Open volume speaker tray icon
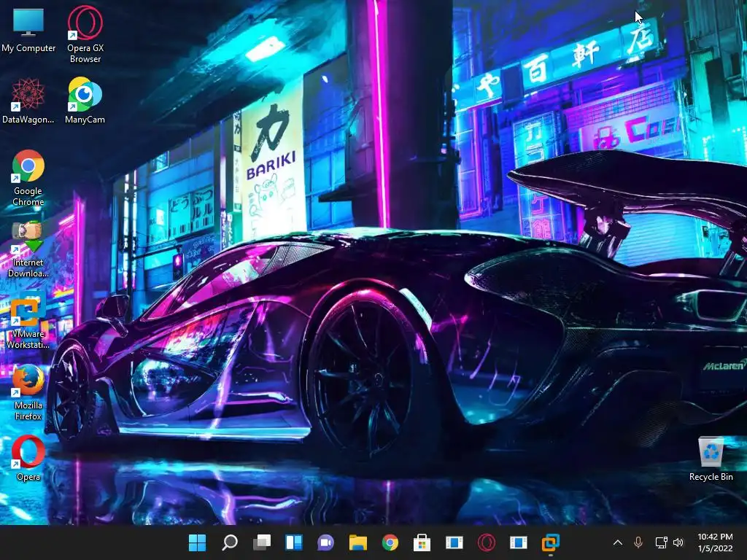 click(x=678, y=542)
